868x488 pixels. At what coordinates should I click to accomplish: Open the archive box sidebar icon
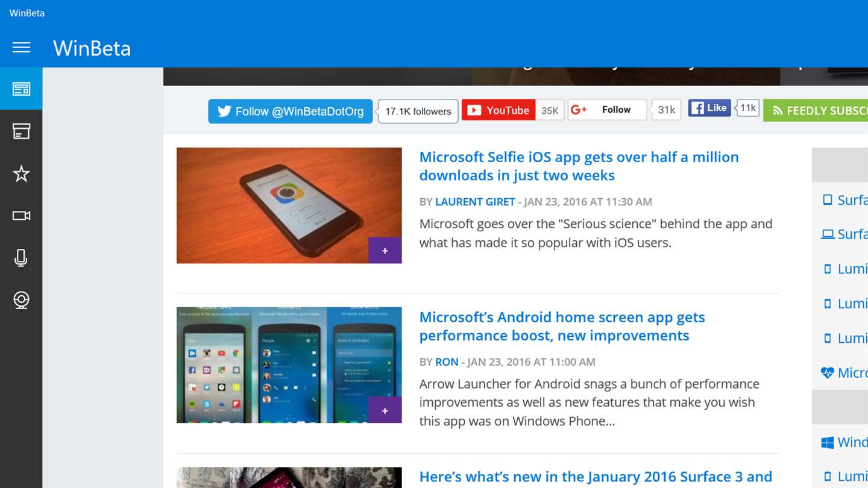pos(21,131)
